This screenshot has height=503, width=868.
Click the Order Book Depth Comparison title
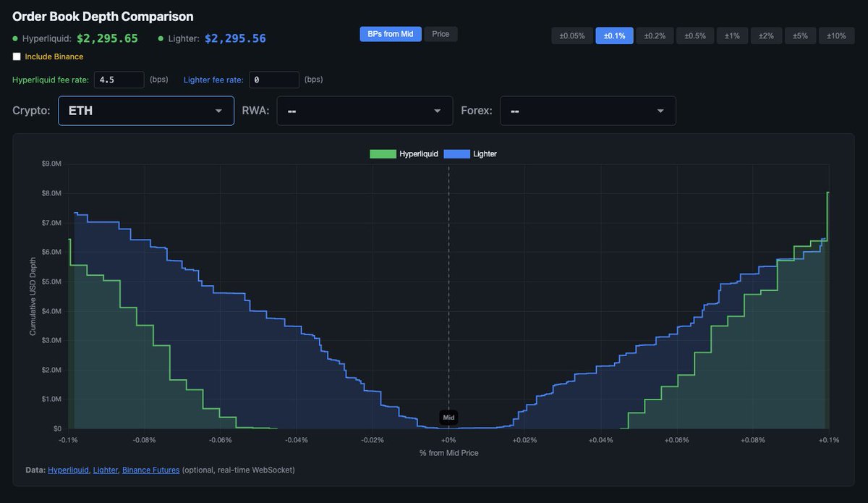pyautogui.click(x=103, y=16)
